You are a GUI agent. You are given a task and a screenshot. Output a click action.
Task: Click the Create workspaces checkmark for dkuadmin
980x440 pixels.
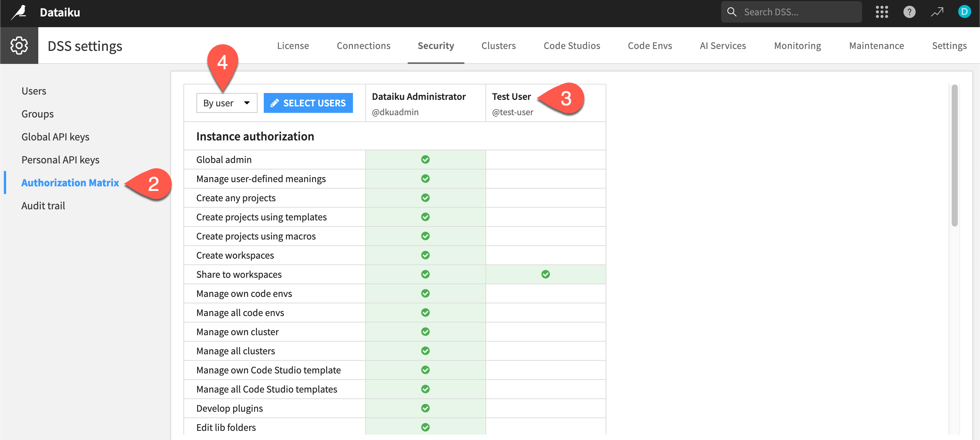tap(425, 255)
